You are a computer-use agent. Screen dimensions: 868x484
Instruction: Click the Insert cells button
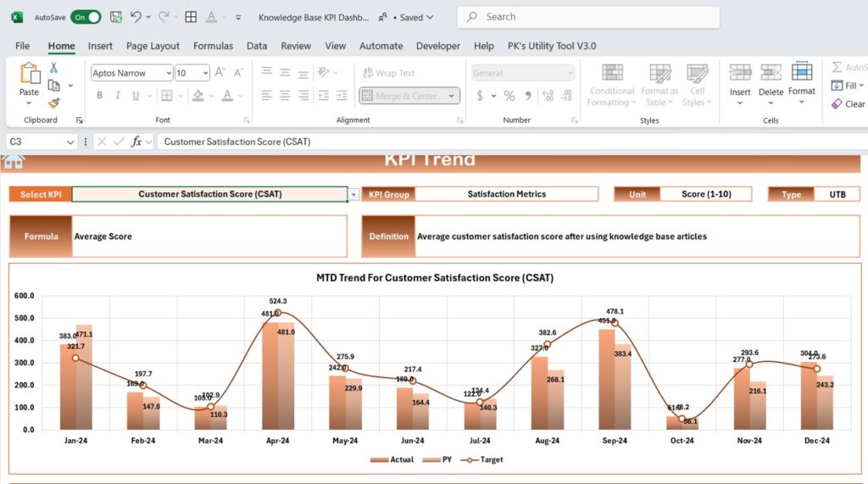click(739, 84)
